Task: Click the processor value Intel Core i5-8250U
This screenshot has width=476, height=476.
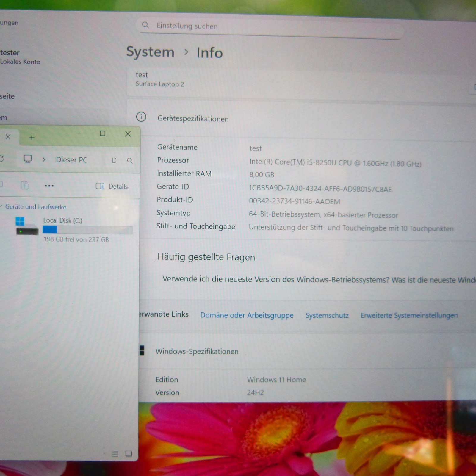Action: 335,163
